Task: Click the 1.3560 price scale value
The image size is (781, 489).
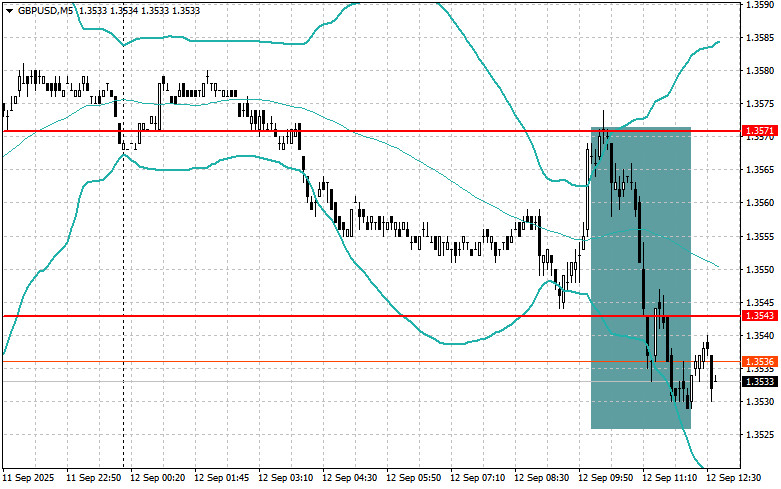Action: click(760, 203)
